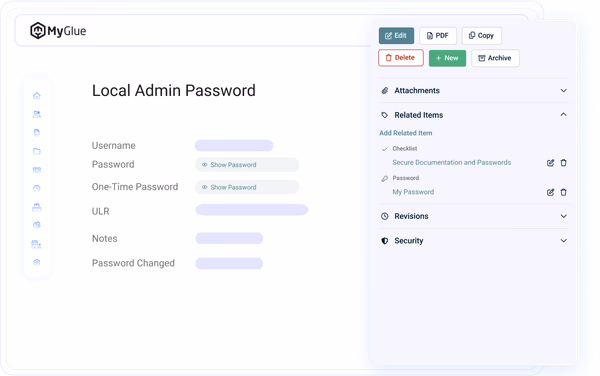
Task: Click the Attachments section heading
Action: (x=417, y=91)
